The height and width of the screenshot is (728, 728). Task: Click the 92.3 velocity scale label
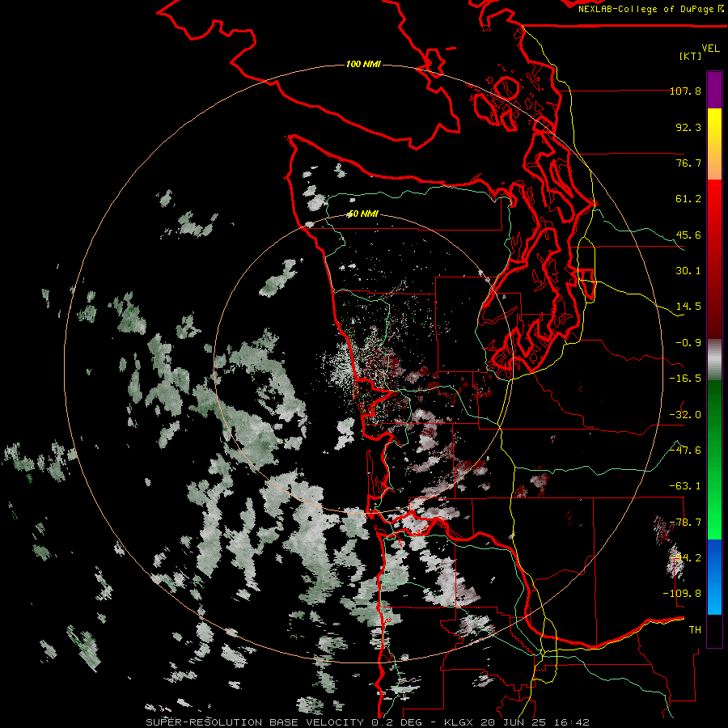pyautogui.click(x=688, y=127)
